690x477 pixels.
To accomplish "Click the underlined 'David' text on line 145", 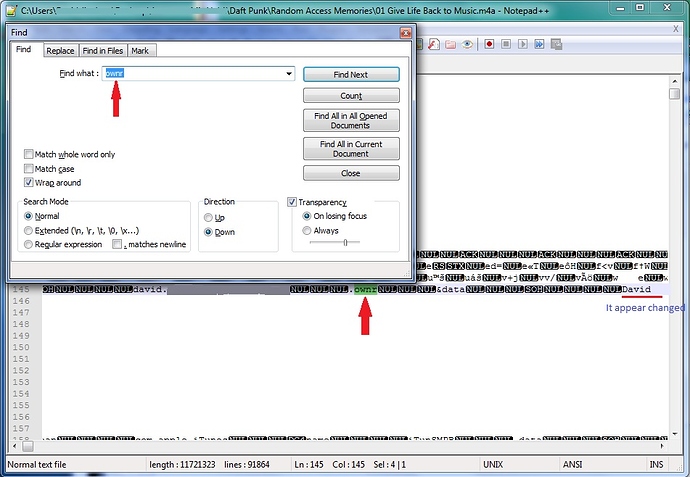I will coord(636,289).
